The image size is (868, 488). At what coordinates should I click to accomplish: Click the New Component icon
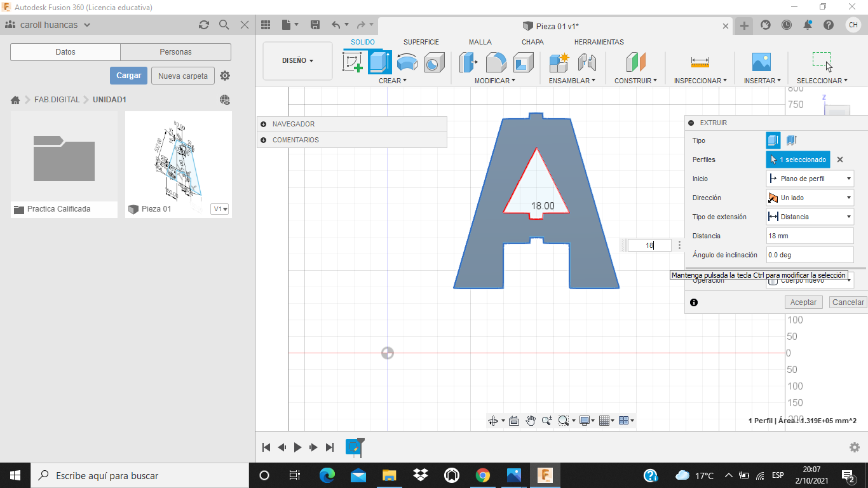coord(559,62)
